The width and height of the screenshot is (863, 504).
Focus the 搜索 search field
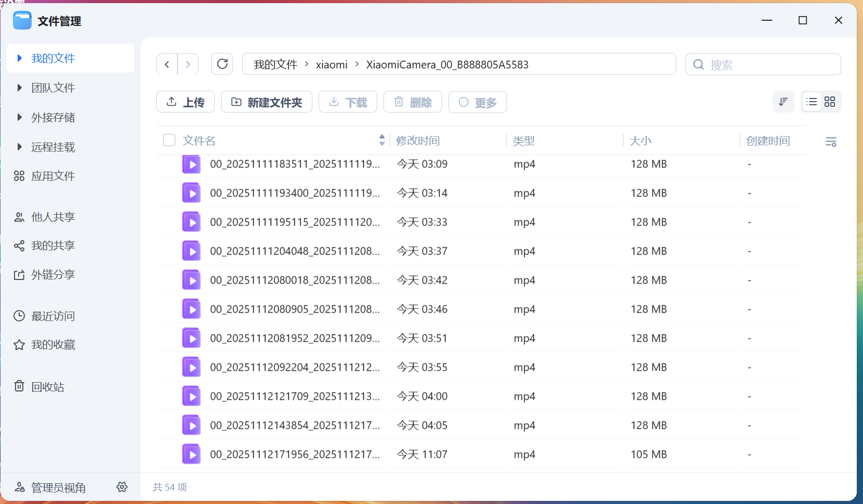763,64
